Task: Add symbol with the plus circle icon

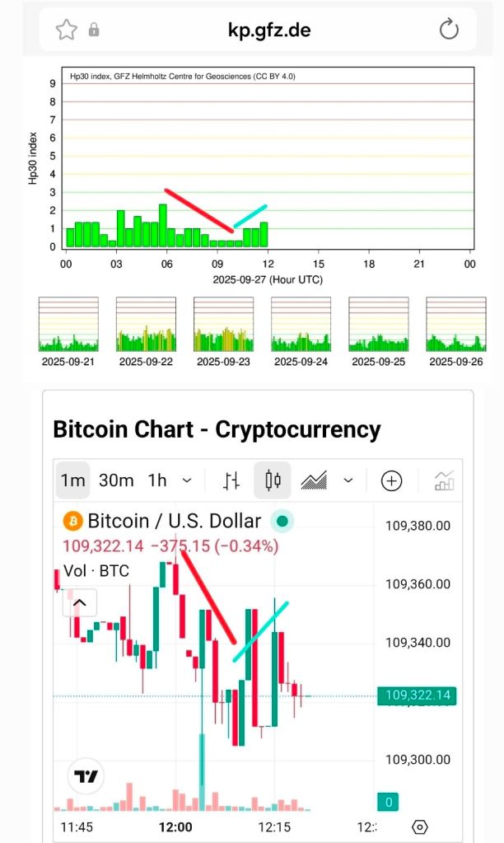Action: (x=392, y=480)
